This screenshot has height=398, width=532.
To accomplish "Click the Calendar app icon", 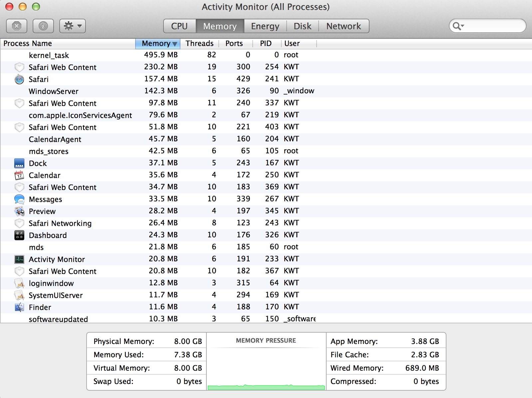I will (19, 175).
